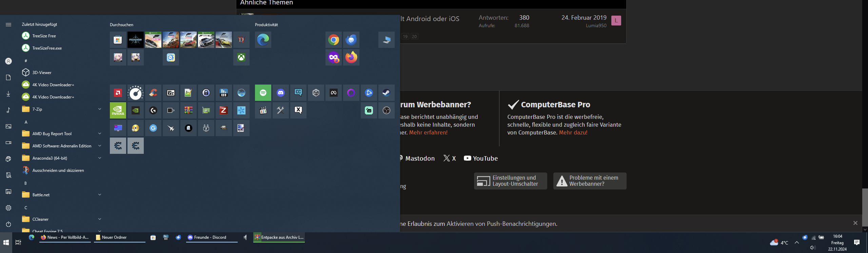
Task: Open the Power options in Start sidebar
Action: click(x=8, y=224)
